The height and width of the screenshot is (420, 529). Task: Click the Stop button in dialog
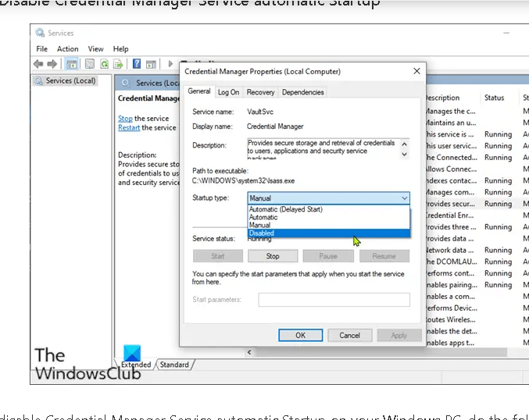(273, 256)
